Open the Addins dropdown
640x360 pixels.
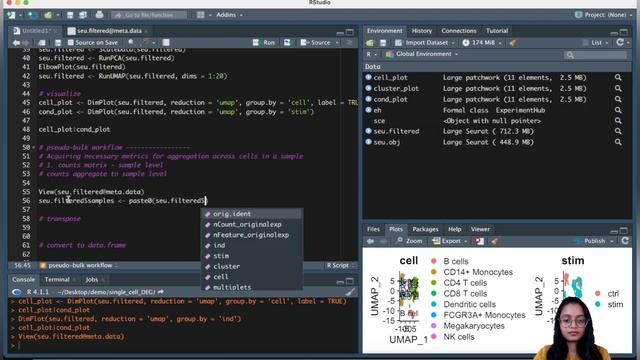tap(229, 15)
